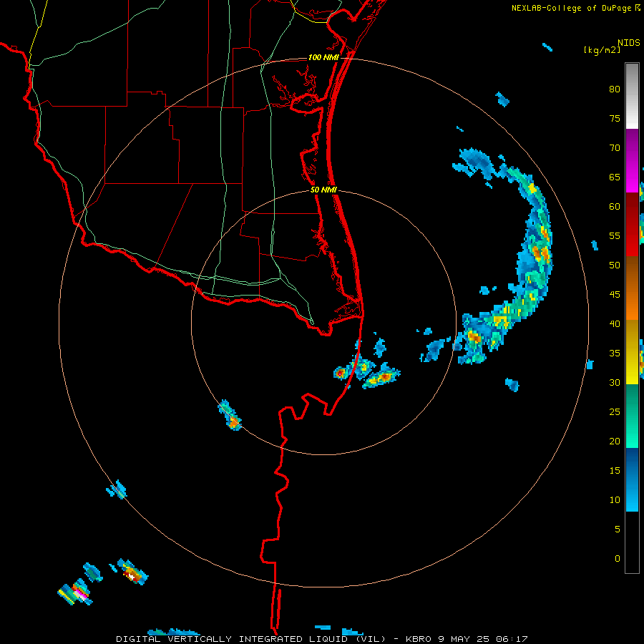This screenshot has height=644, width=644.
Task: Click the scale value 40
Action: 615,323
